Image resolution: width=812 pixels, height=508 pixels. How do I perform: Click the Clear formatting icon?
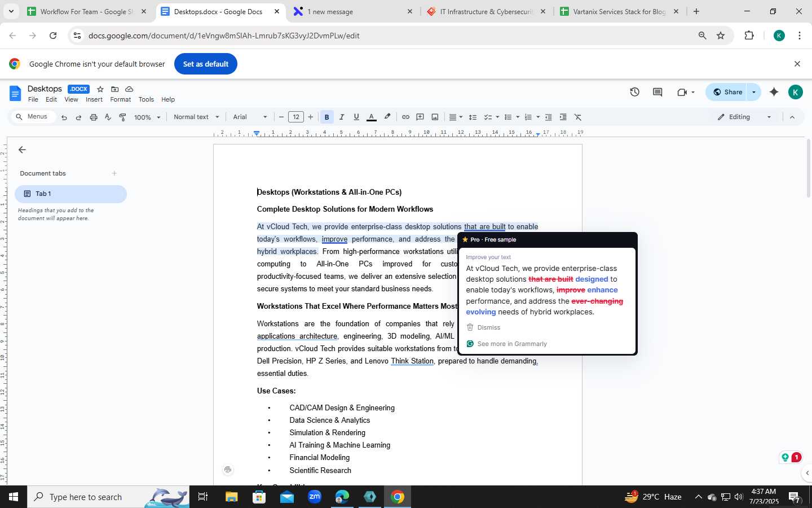pyautogui.click(x=578, y=117)
